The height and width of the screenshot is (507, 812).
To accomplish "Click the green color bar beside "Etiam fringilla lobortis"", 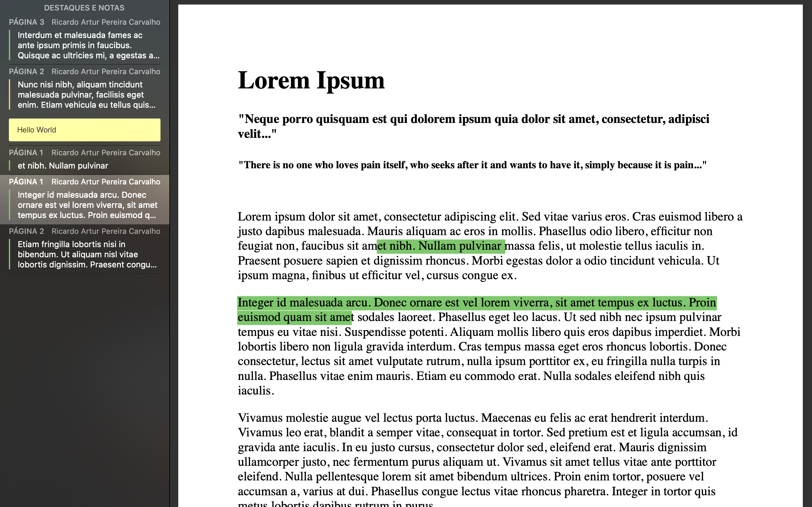I will point(10,254).
